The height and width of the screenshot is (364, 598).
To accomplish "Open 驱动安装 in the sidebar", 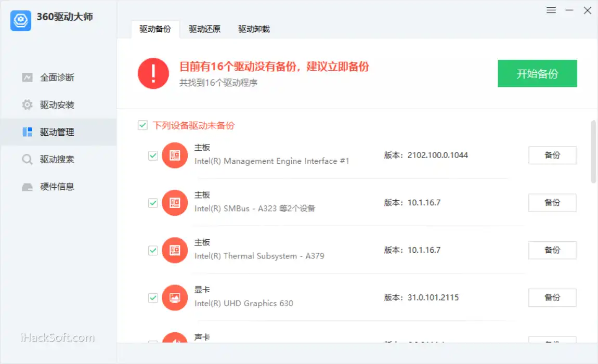I will pyautogui.click(x=58, y=105).
